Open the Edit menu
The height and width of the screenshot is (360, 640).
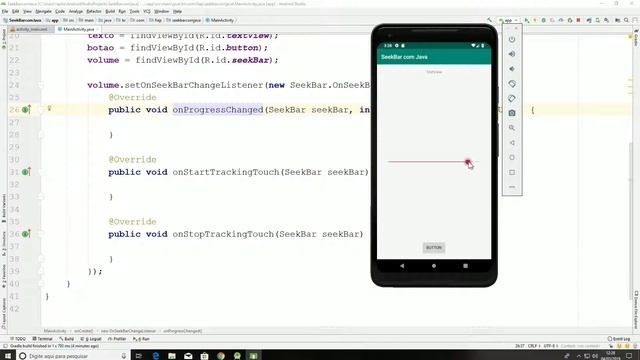pos(16,11)
